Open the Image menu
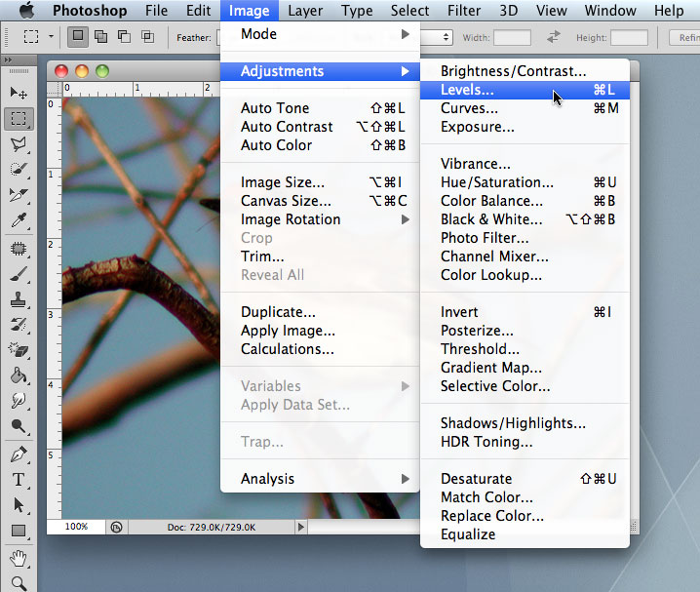The image size is (700, 592). coord(250,11)
